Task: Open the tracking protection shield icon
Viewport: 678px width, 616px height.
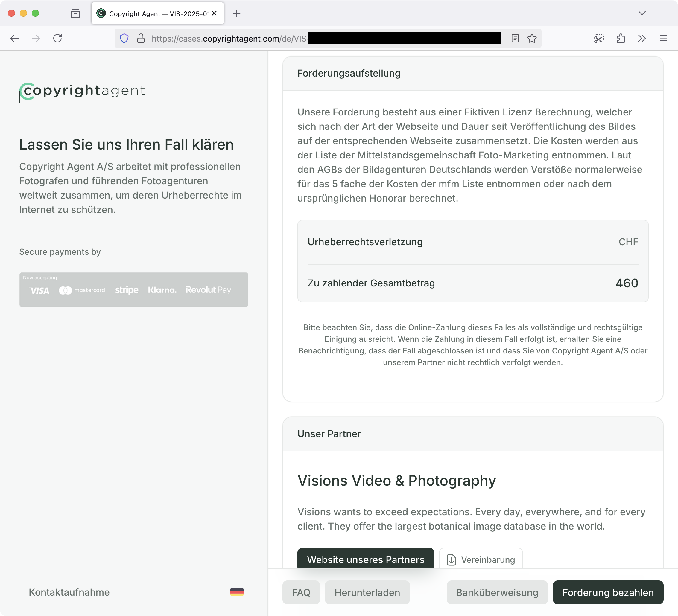Action: (124, 38)
